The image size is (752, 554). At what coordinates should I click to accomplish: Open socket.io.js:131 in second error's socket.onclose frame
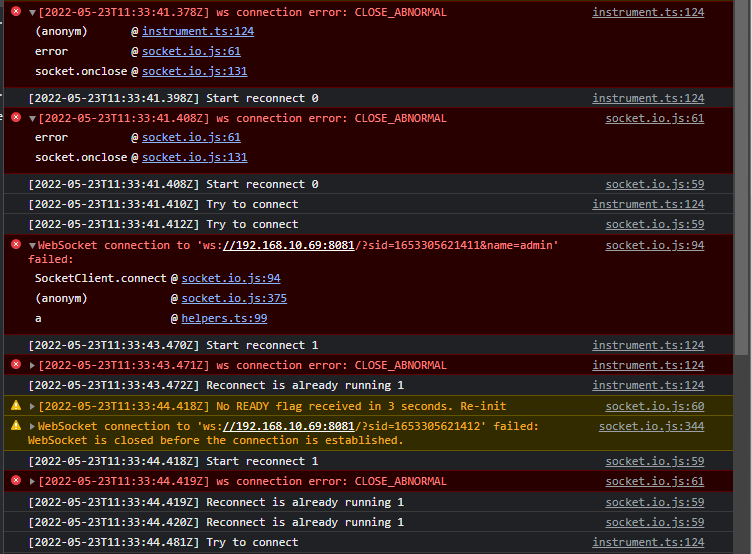coord(194,157)
